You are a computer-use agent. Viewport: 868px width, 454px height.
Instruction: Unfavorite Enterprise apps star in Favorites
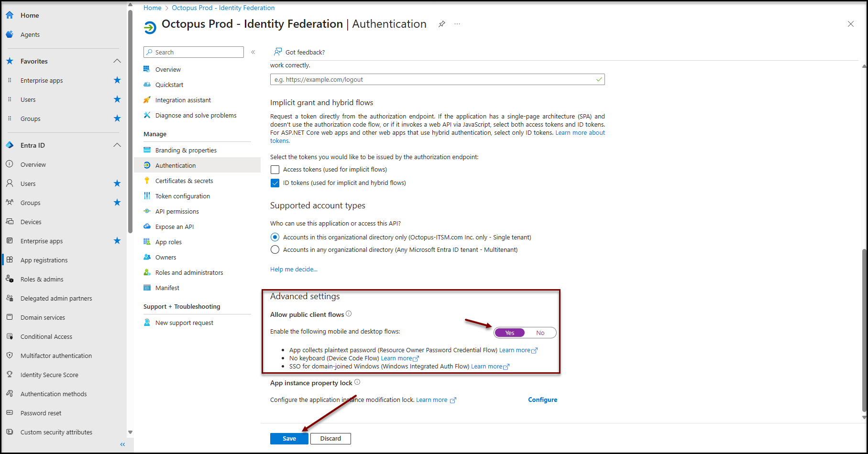pos(117,80)
